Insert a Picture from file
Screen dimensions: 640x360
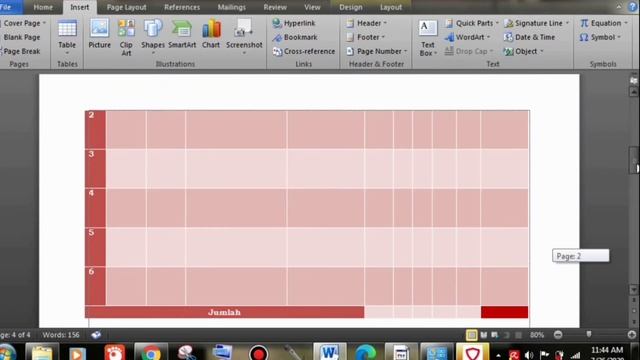99,34
